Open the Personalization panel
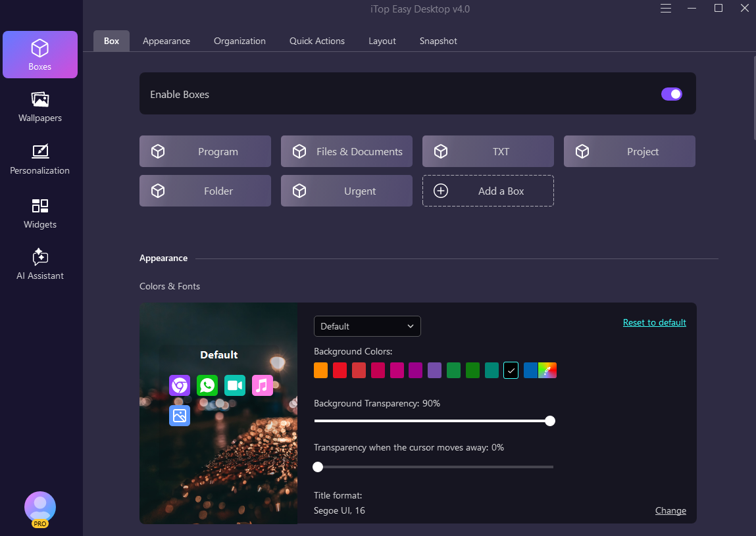756x536 pixels. [x=39, y=158]
